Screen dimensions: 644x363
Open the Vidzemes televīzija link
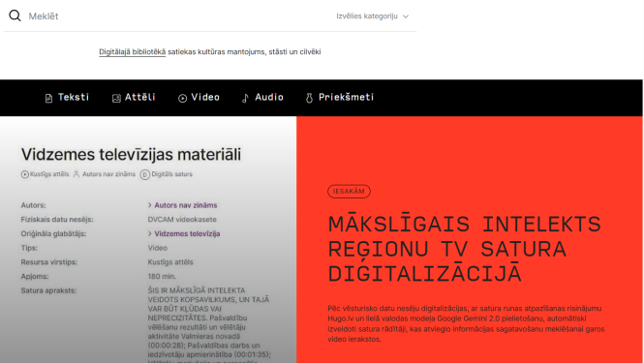click(x=187, y=233)
